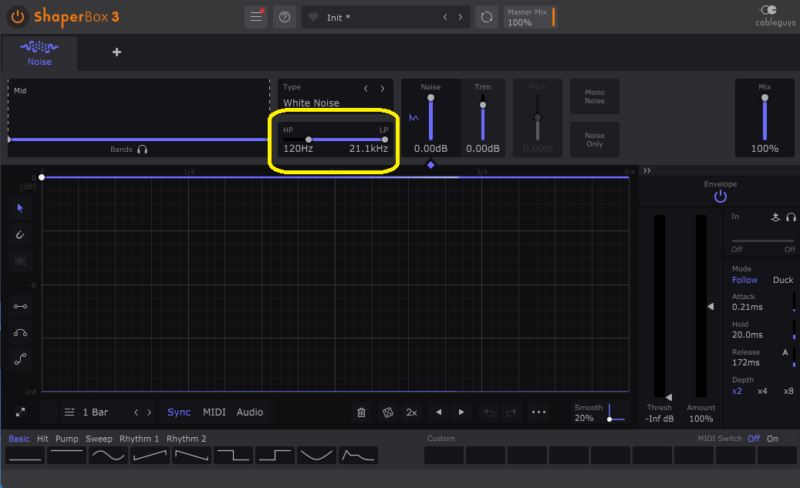Select the pointer arrow tool
Image resolution: width=800 pixels, height=488 pixels.
20,208
